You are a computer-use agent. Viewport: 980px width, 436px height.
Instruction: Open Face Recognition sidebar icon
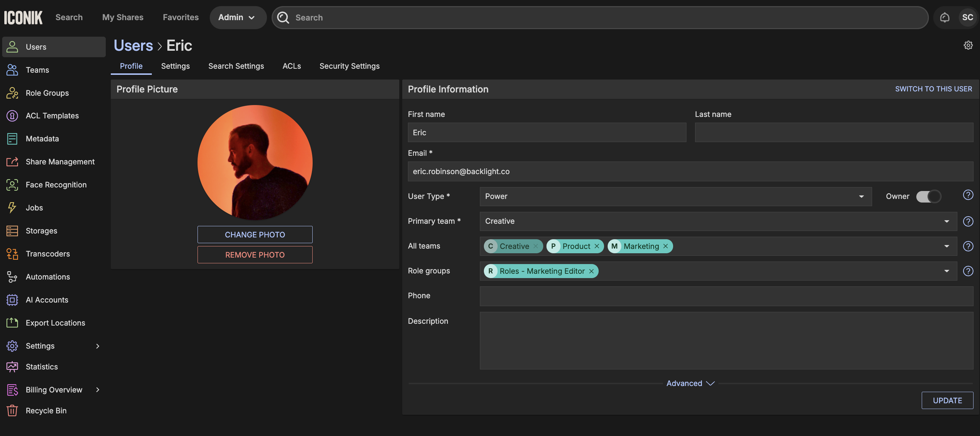tap(12, 185)
